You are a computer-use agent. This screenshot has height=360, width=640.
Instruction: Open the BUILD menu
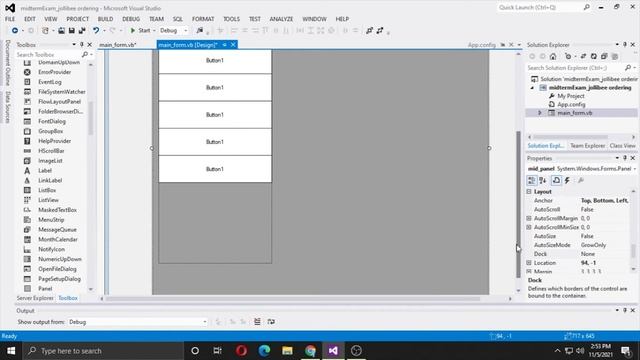point(105,19)
